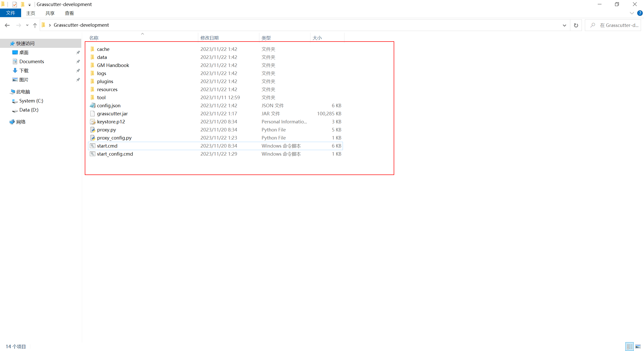Select the keystore.p12 certificate icon
This screenshot has width=644, height=351.
coord(93,122)
